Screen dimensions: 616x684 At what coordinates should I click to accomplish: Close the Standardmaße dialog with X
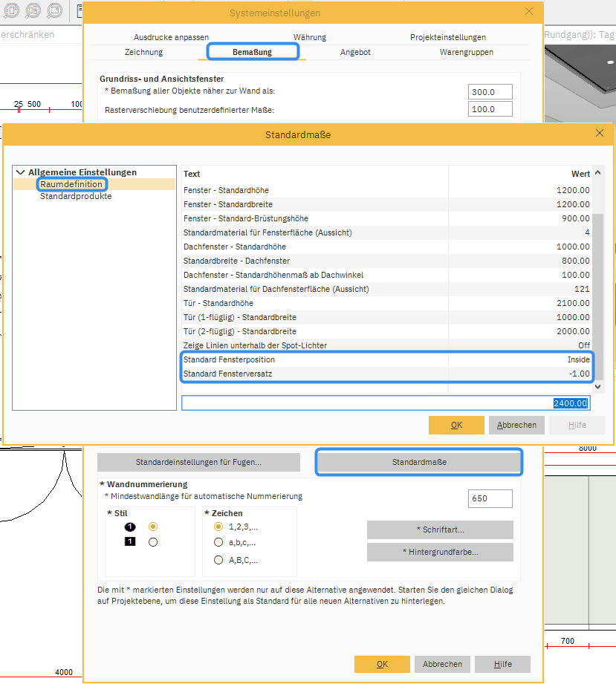600,133
